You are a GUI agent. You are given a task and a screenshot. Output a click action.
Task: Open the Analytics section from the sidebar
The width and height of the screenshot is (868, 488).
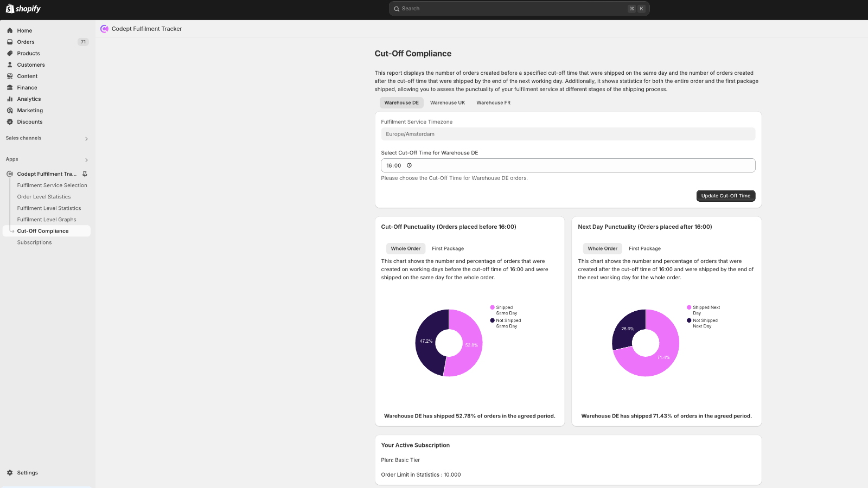click(28, 99)
